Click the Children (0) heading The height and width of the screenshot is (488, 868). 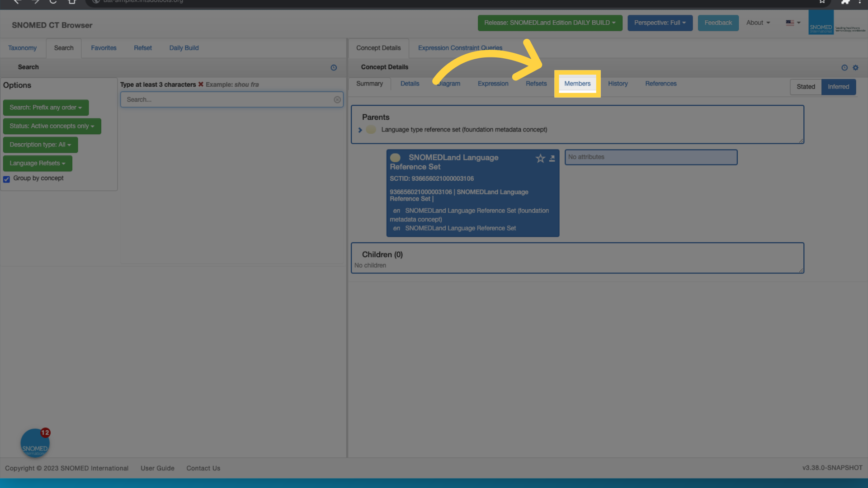click(x=382, y=254)
